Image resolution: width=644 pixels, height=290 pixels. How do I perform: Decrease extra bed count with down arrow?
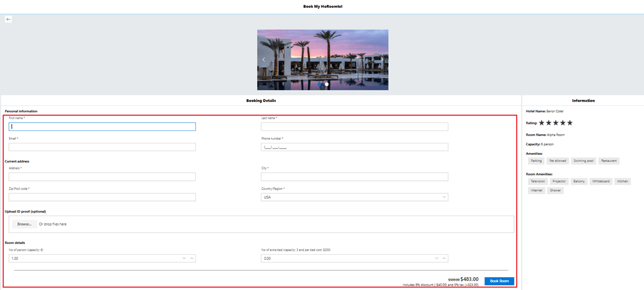[x=436, y=258]
